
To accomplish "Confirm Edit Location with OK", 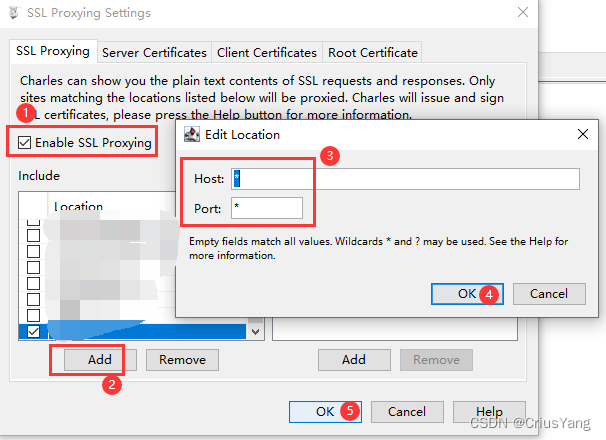I will [467, 294].
